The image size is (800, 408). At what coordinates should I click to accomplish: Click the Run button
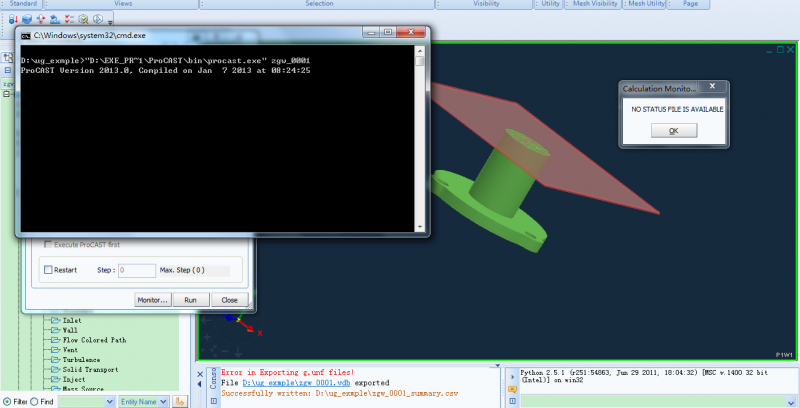[x=191, y=300]
